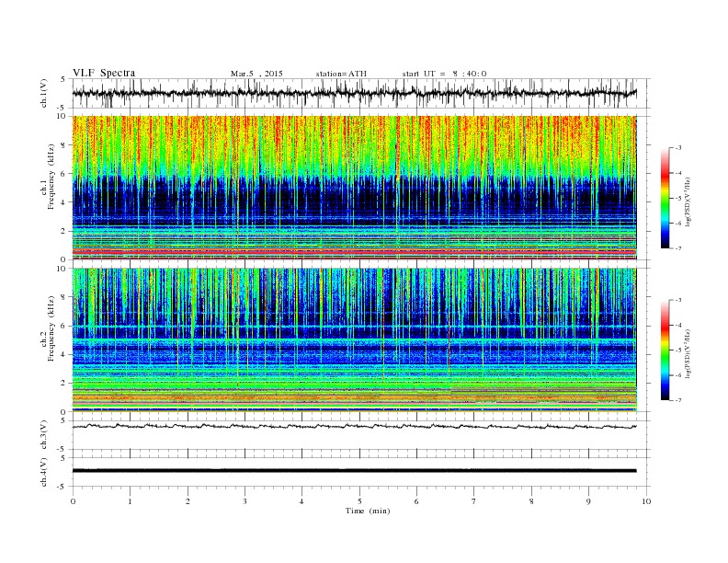Click the ch.2 spectrogram panel
This screenshot has height=563, width=728.
point(355,340)
